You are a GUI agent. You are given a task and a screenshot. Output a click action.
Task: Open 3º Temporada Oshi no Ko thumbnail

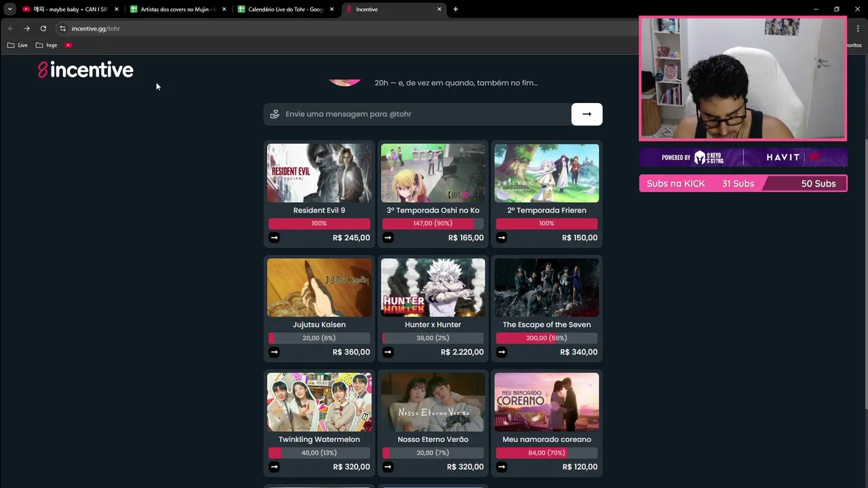[x=433, y=173]
